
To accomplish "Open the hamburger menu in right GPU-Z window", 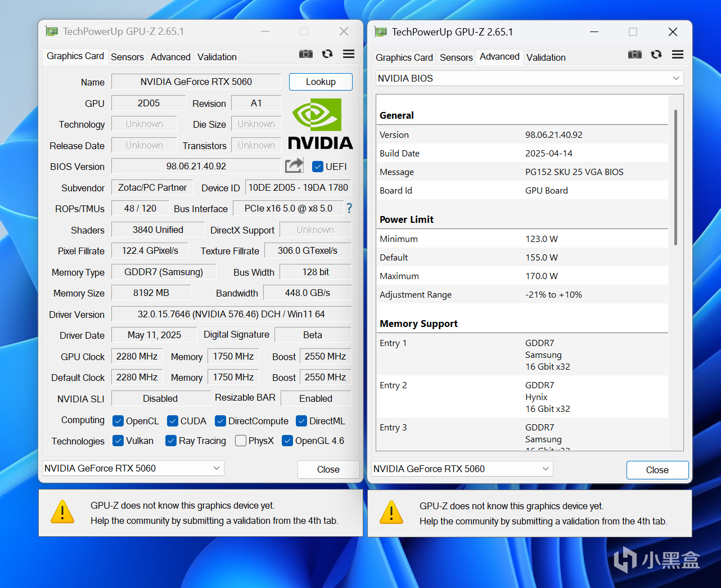I will click(678, 54).
